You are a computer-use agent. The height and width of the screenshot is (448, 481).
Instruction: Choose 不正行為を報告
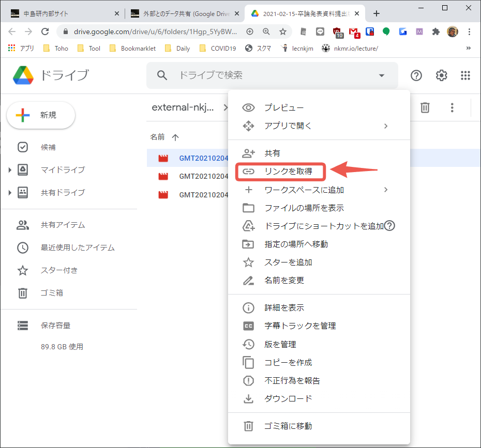[x=319, y=381]
